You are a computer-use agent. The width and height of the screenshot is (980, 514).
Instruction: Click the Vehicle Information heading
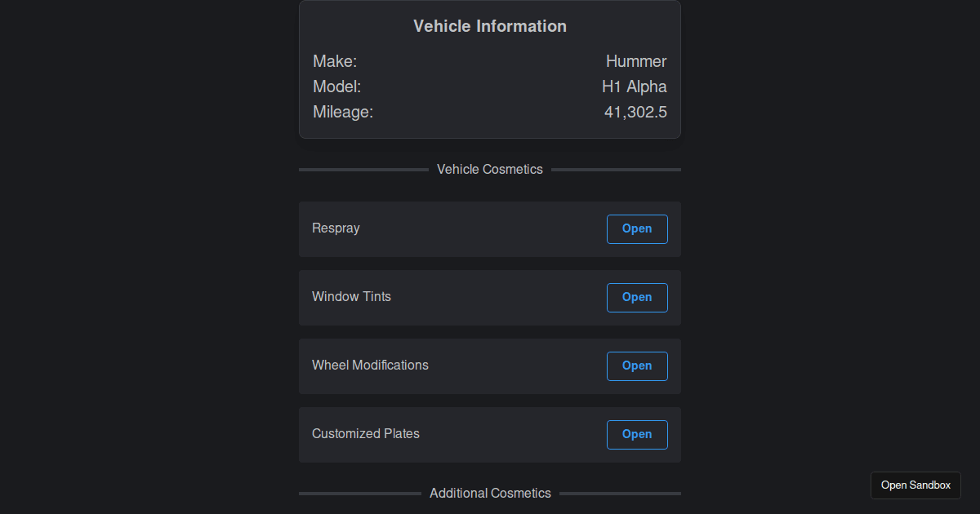pos(490,26)
